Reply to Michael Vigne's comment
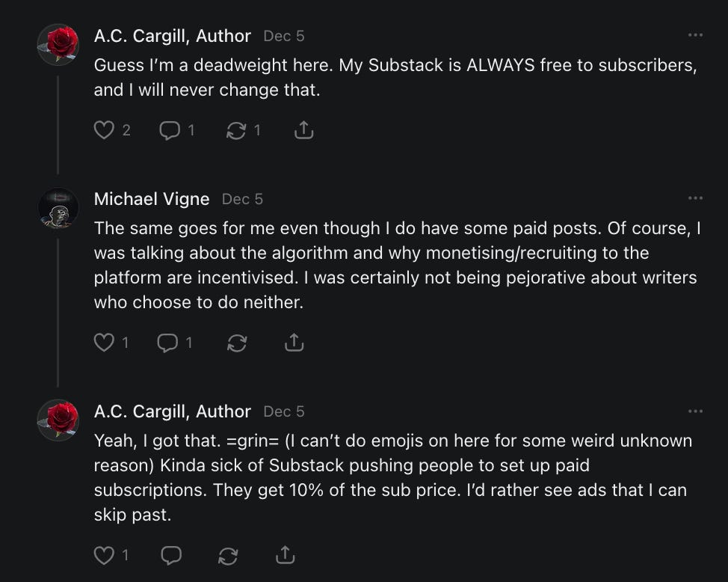This screenshot has width=728, height=582. (168, 343)
